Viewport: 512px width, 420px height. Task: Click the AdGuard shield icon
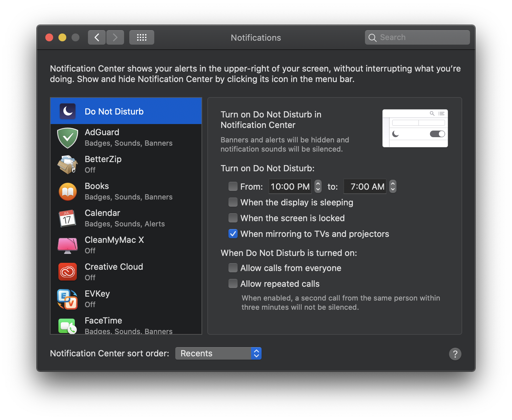pyautogui.click(x=67, y=138)
